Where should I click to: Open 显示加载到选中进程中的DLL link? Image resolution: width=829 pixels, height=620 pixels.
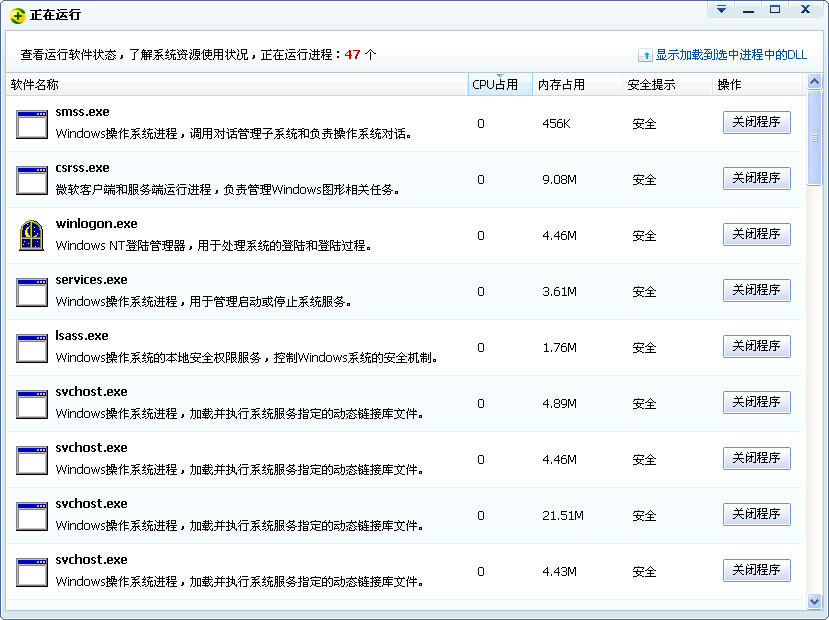(731, 55)
